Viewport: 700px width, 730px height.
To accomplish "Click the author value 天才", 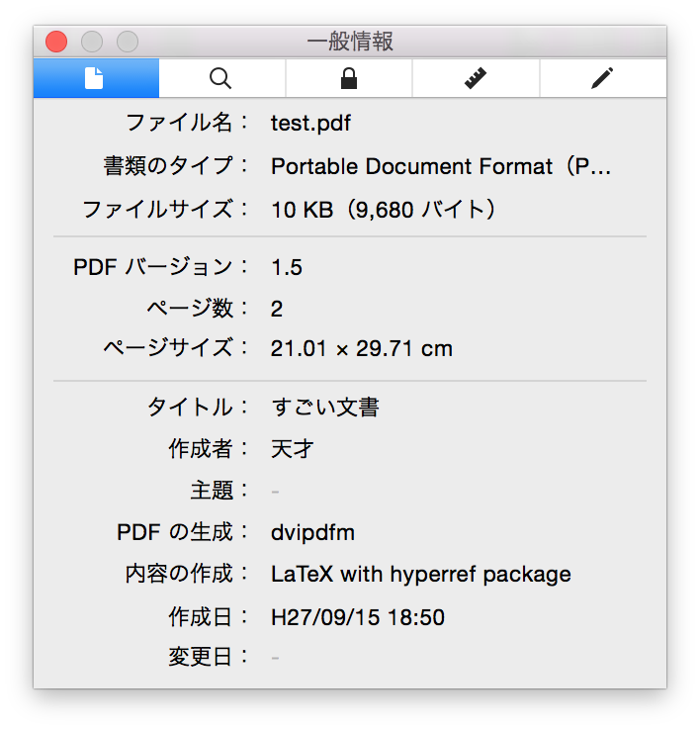I will 293,449.
